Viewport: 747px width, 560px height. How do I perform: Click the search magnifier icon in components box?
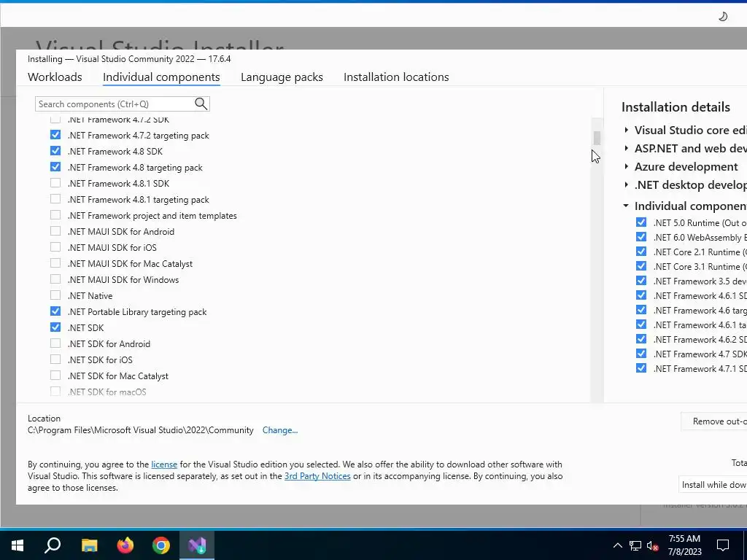(201, 104)
